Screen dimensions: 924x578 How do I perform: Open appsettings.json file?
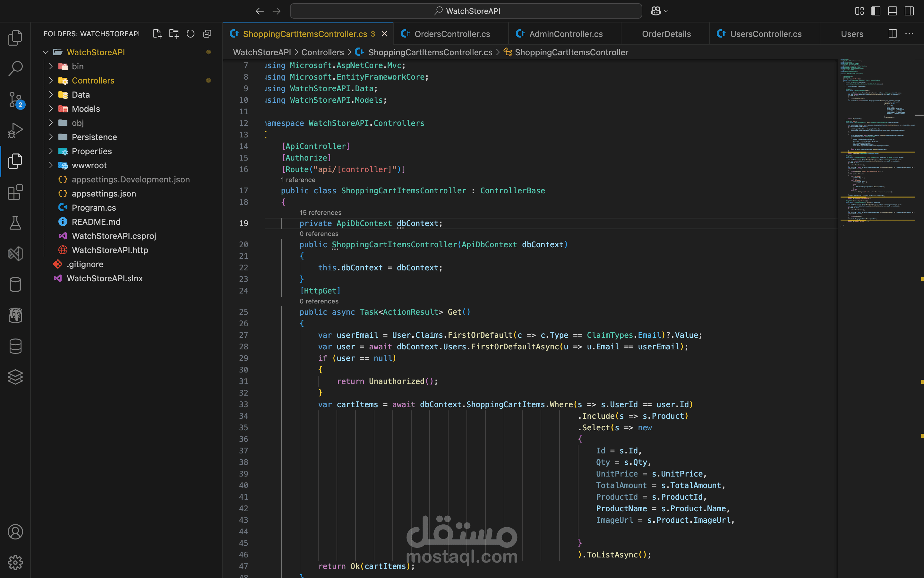(104, 193)
